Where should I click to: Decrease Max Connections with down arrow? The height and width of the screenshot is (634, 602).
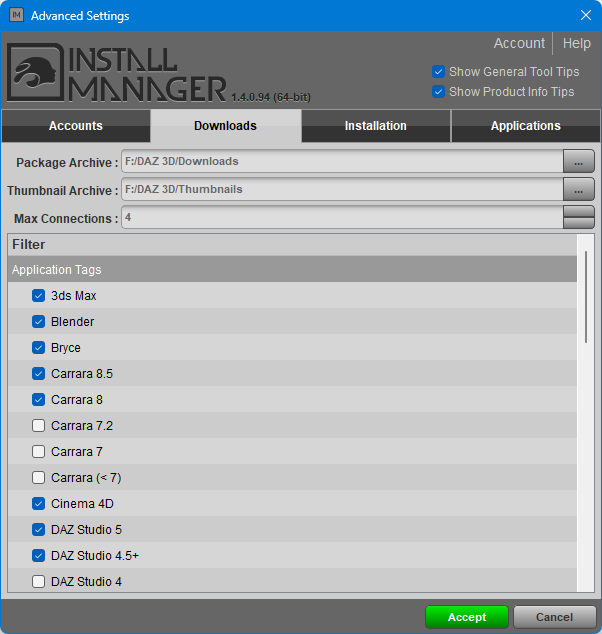pyautogui.click(x=578, y=223)
